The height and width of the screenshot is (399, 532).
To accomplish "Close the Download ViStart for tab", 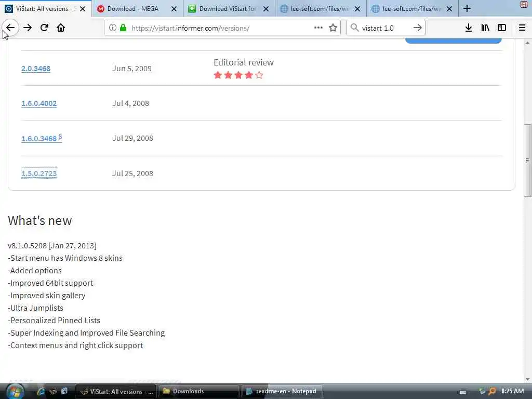I will click(266, 9).
